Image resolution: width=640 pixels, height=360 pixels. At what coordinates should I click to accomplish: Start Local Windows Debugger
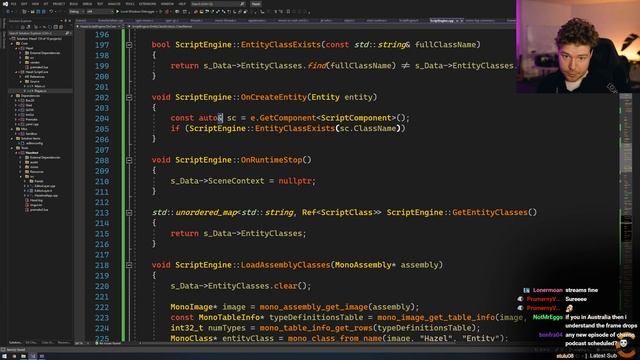click(137, 11)
